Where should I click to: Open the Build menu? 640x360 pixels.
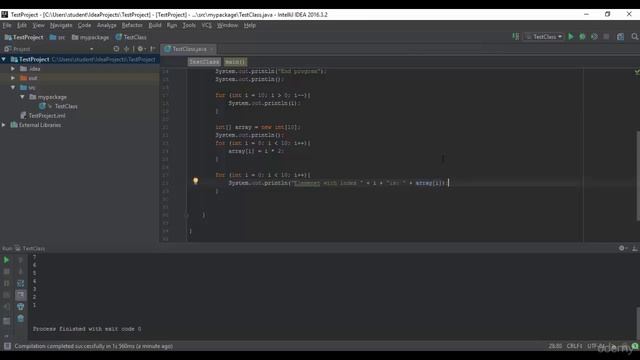coord(155,25)
